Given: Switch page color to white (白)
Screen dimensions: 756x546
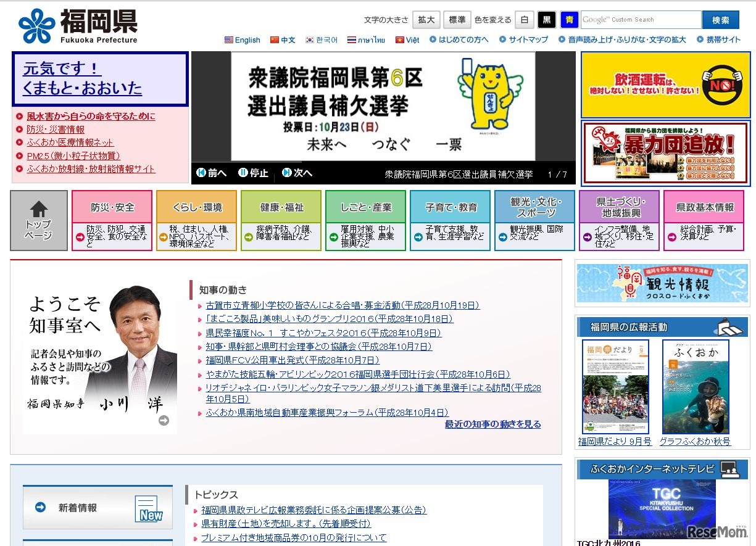Looking at the screenshot, I should pyautogui.click(x=524, y=20).
